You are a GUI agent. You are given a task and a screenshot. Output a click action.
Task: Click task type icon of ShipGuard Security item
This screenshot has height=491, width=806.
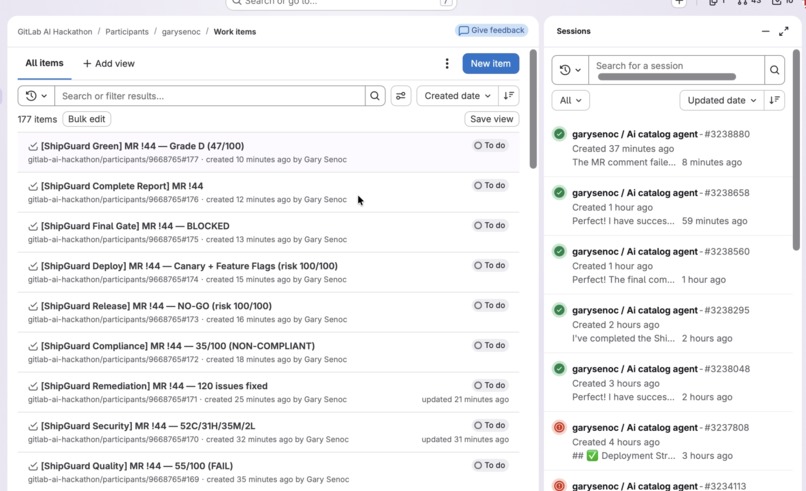[x=33, y=426]
